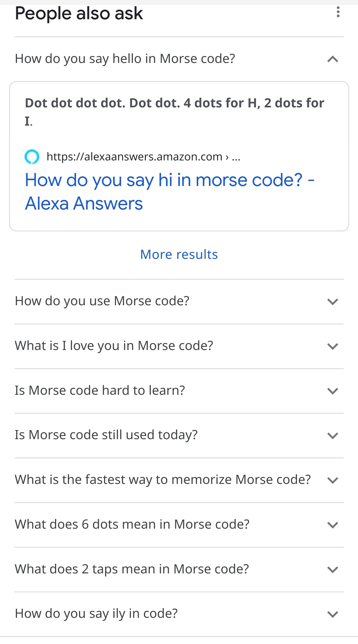Expand 'What does 2 taps mean' chevron

click(x=332, y=570)
